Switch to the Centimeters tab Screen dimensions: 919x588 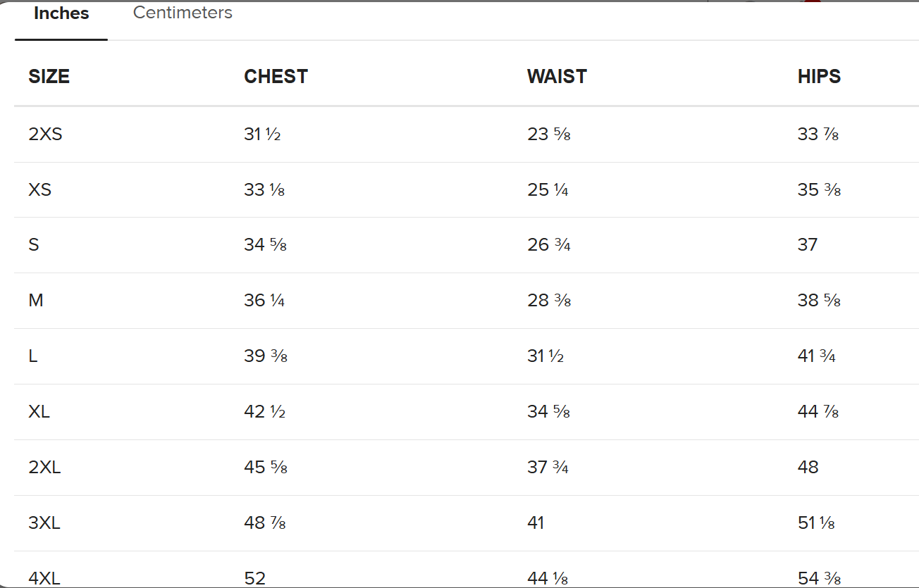(x=183, y=13)
